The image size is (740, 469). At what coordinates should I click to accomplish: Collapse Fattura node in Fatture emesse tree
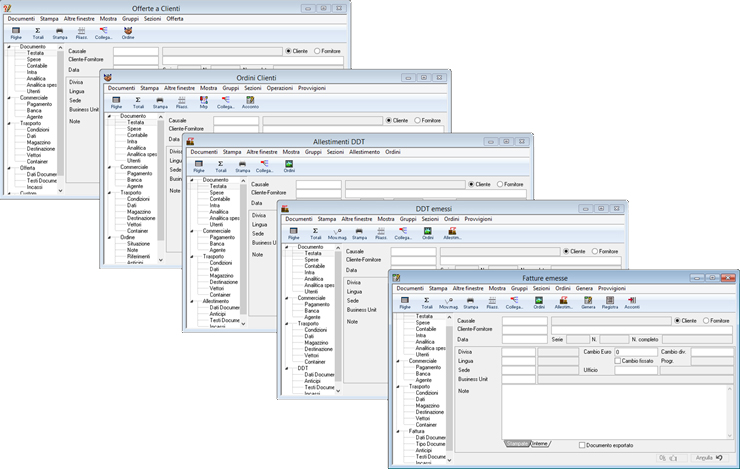tap(398, 431)
